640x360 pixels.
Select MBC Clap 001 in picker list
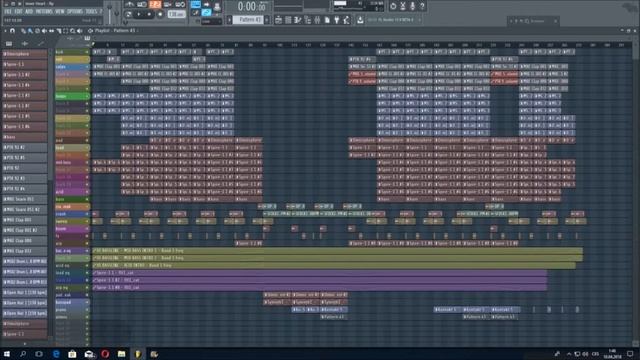click(x=24, y=220)
